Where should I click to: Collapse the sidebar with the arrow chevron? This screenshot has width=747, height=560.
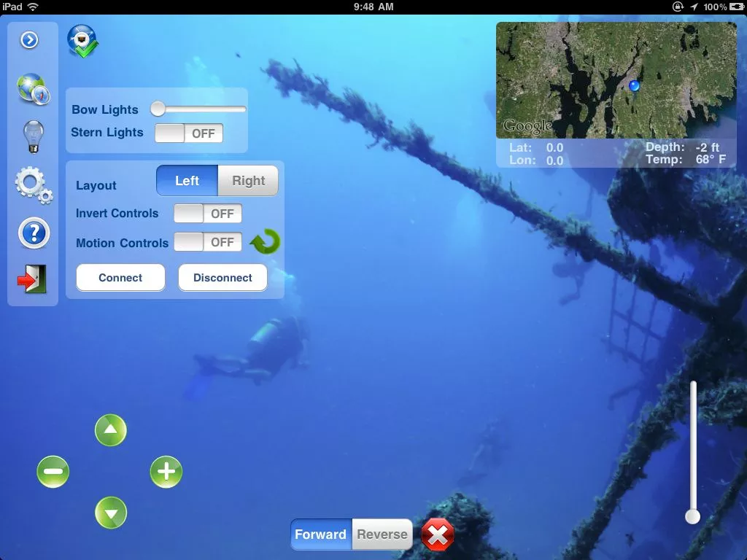point(29,40)
